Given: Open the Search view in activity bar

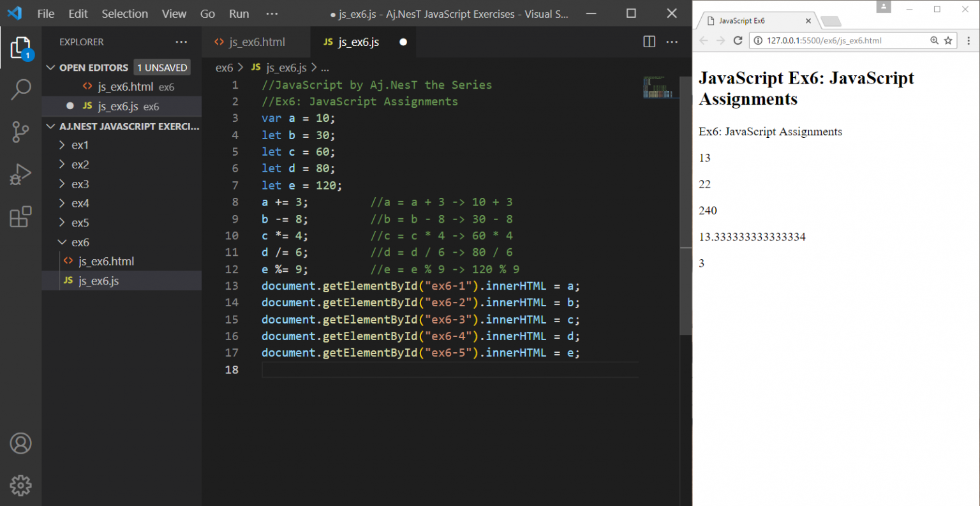Looking at the screenshot, I should coord(20,89).
